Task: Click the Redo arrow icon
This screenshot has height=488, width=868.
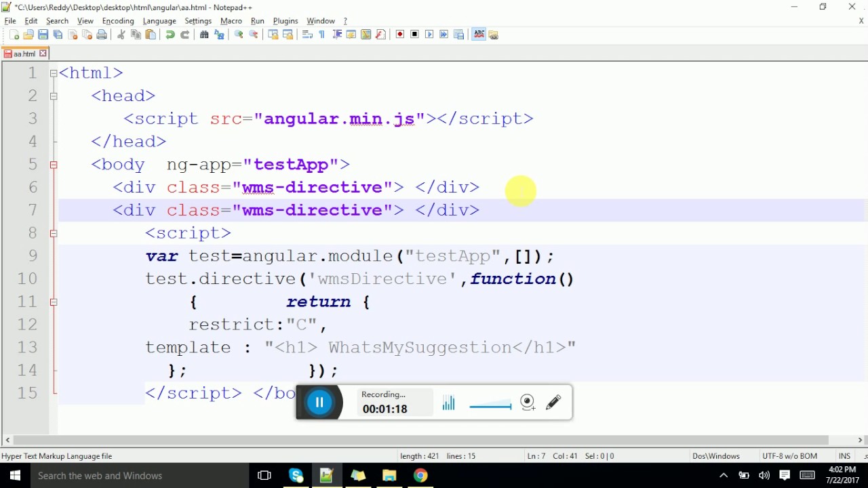Action: pyautogui.click(x=185, y=35)
